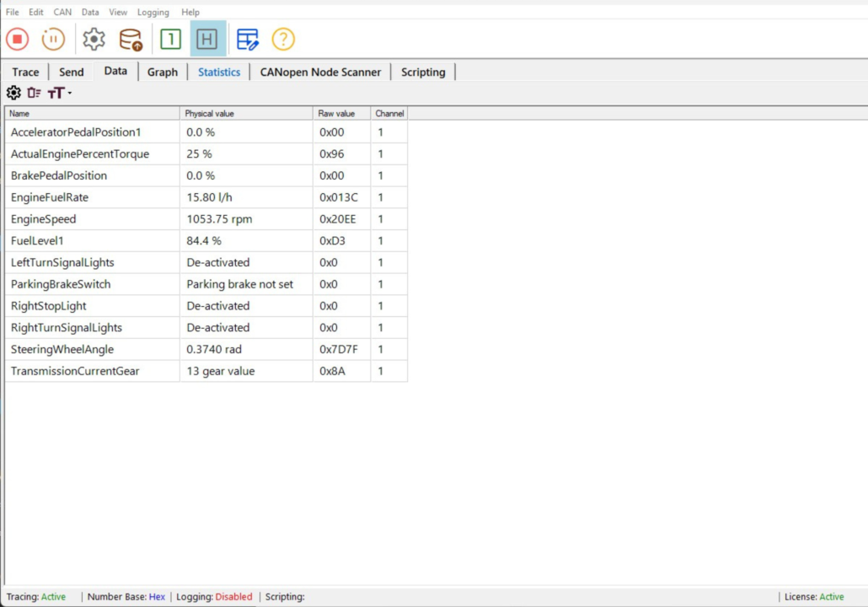Open the View menu
Viewport: 868px width, 607px height.
pos(118,13)
